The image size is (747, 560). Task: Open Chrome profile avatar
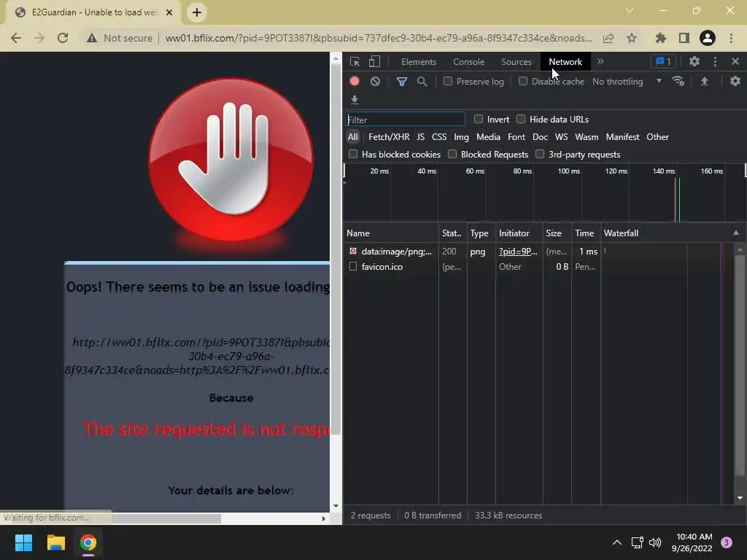pyautogui.click(x=708, y=38)
